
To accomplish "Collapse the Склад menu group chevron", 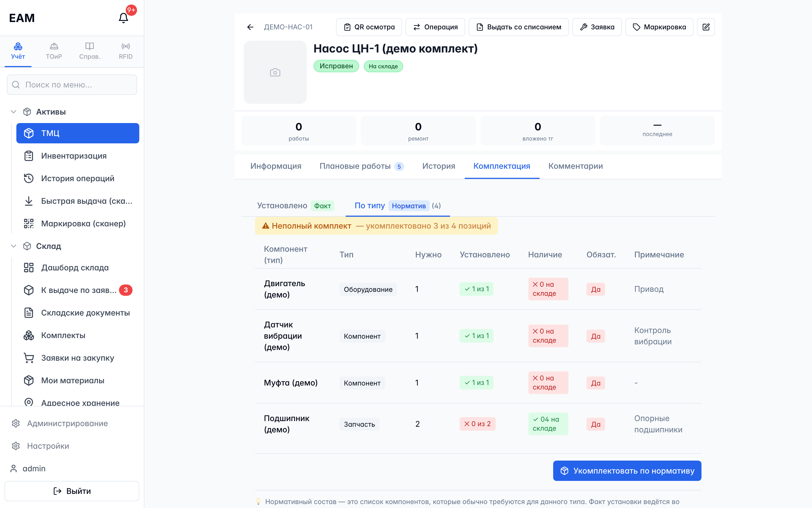I will [x=14, y=246].
